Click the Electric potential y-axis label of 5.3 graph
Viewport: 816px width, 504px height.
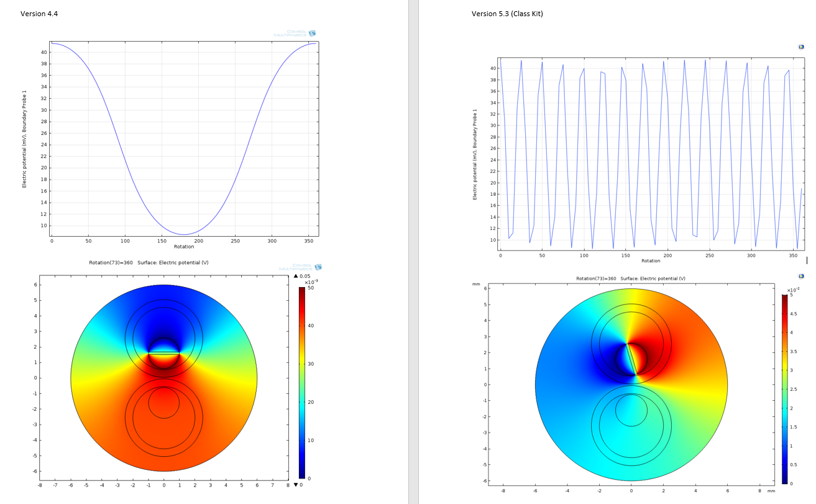475,154
